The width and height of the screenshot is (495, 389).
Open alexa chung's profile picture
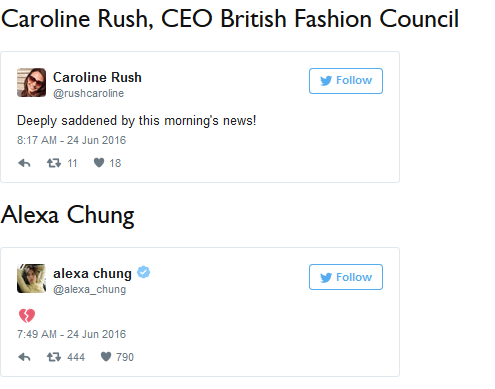pyautogui.click(x=32, y=279)
